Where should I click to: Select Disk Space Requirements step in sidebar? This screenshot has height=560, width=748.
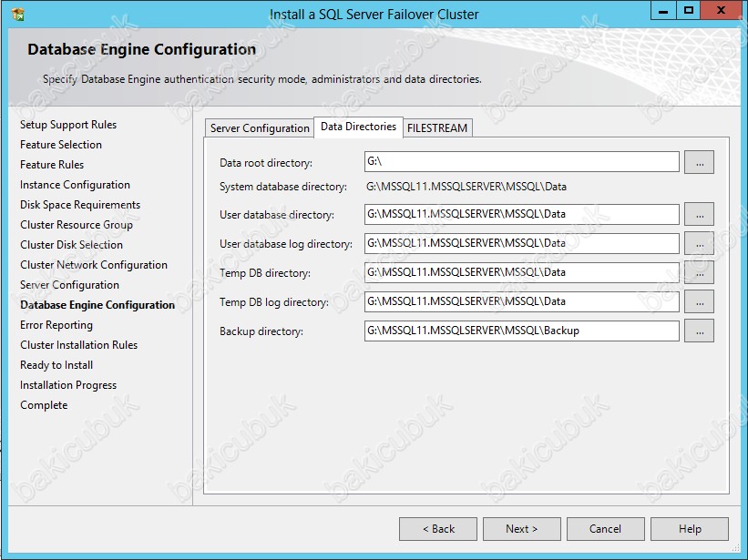80,205
